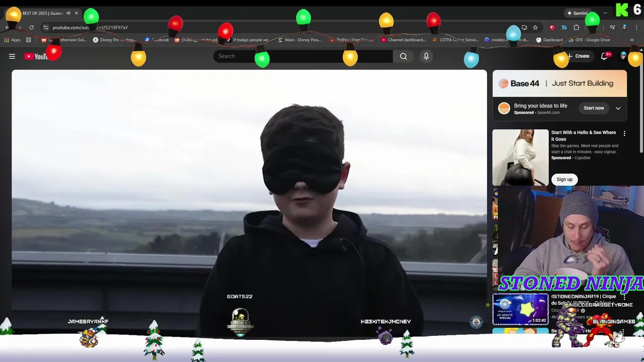Open the PinPics bookmark
The image size is (644, 362).
[x=351, y=40]
